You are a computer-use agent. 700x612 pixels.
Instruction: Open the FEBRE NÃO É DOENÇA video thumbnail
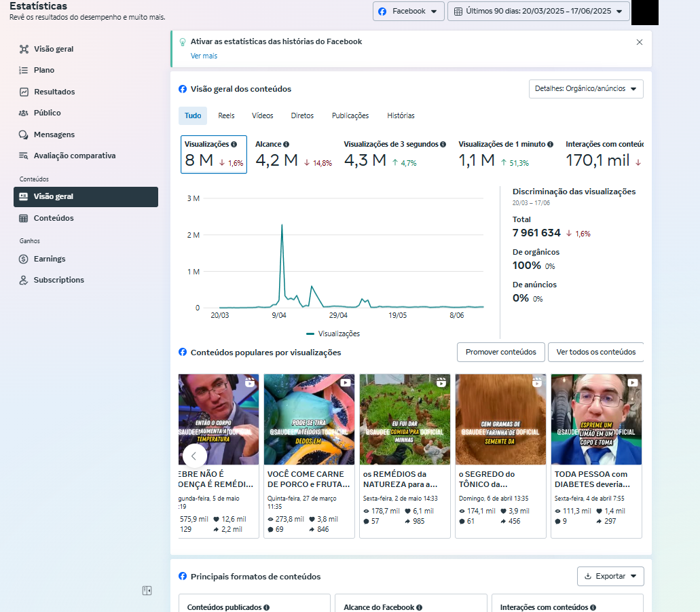219,420
